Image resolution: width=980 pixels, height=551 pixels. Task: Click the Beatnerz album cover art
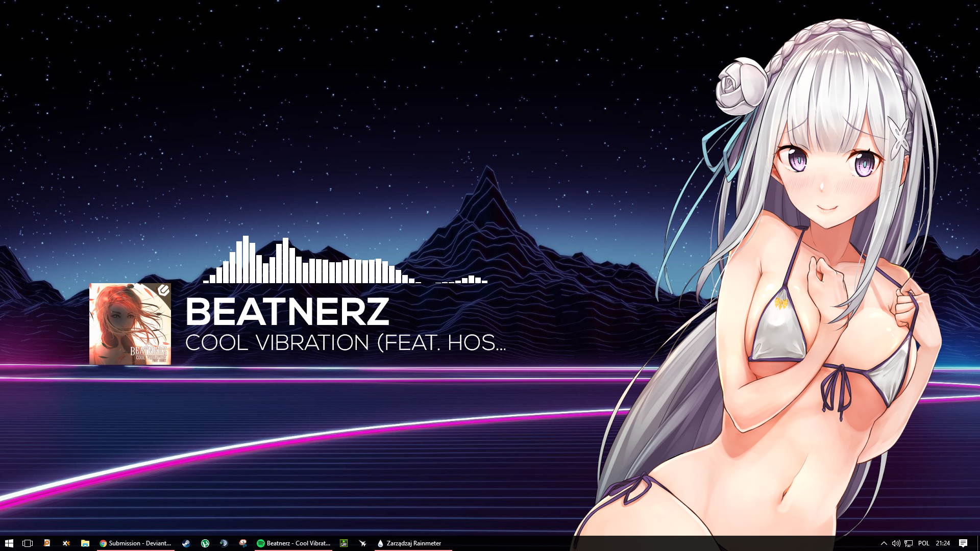(130, 324)
